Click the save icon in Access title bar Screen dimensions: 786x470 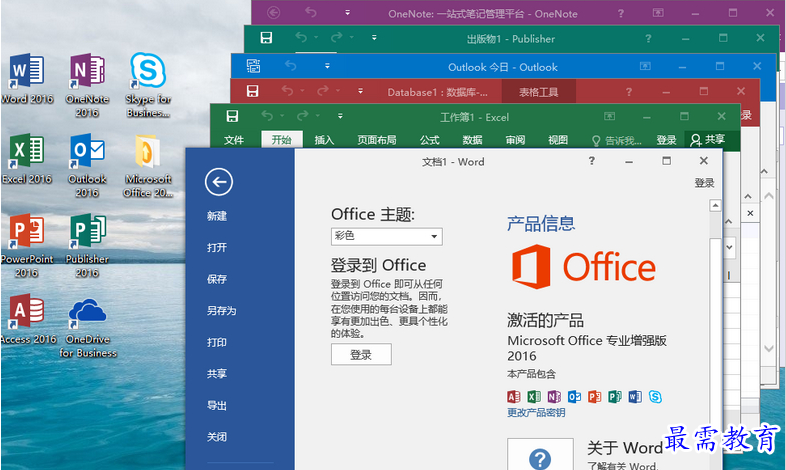252,91
